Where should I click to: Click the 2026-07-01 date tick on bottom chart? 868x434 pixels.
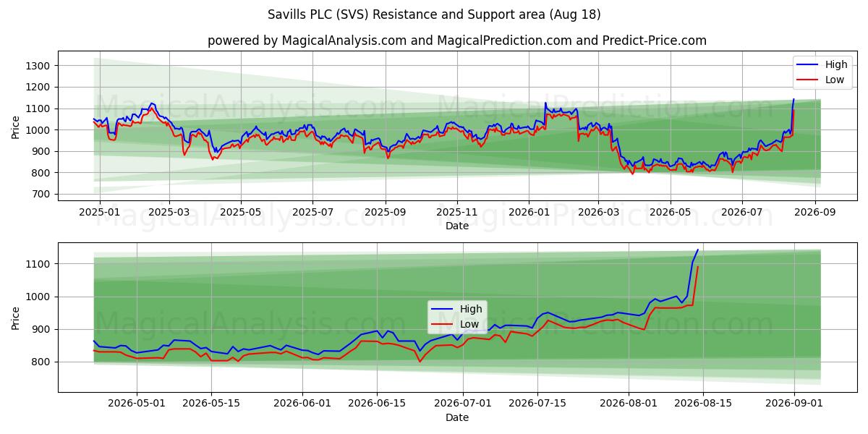463,405
